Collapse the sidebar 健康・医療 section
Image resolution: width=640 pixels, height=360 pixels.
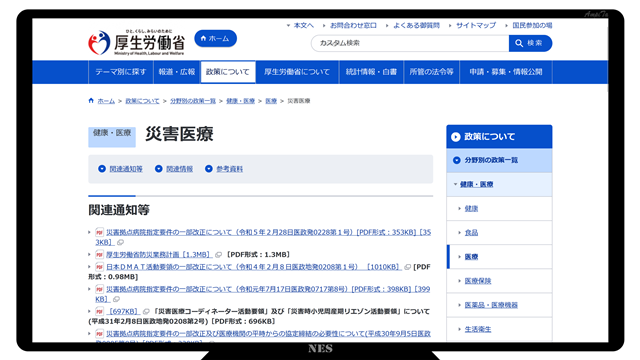point(499,184)
